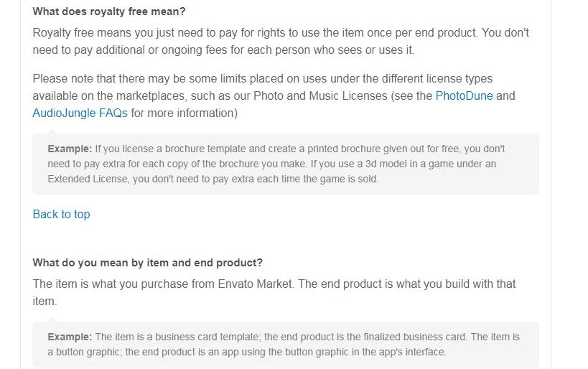Click bold "Example:" label in business card box
The image size is (588, 369).
(x=70, y=337)
